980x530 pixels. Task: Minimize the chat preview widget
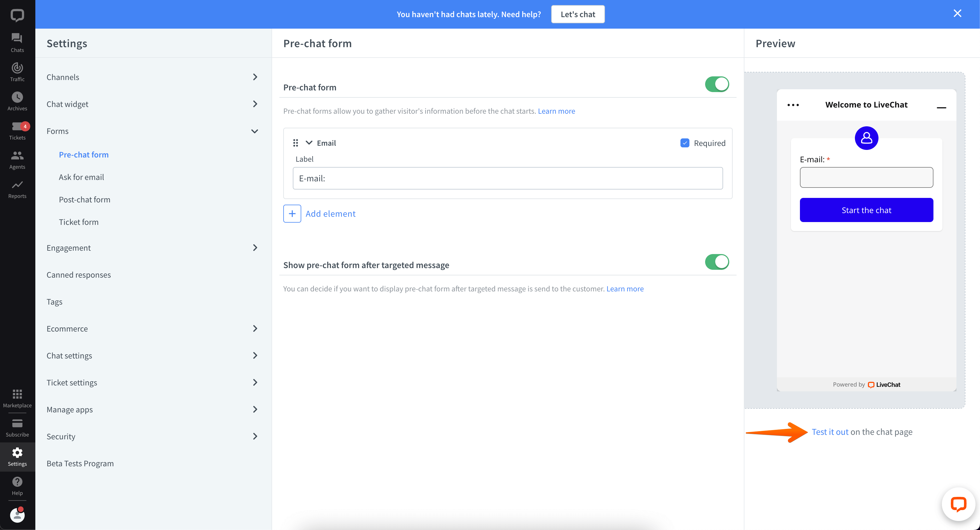tap(941, 108)
